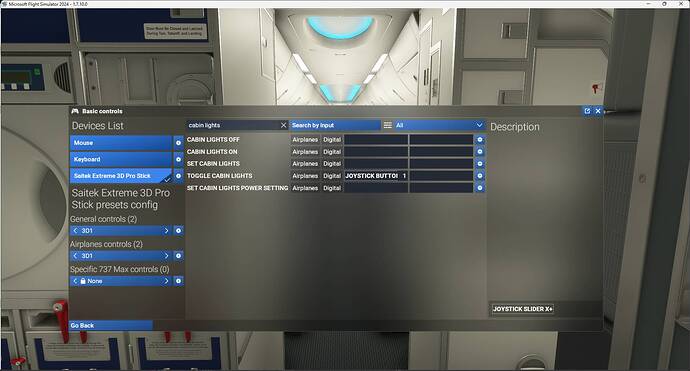Click the 3D1 preset name under General controls
The height and width of the screenshot is (371, 690).
click(87, 231)
